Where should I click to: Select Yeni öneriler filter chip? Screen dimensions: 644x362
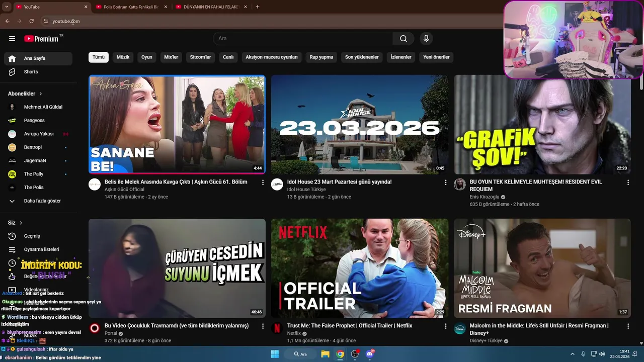click(x=436, y=57)
